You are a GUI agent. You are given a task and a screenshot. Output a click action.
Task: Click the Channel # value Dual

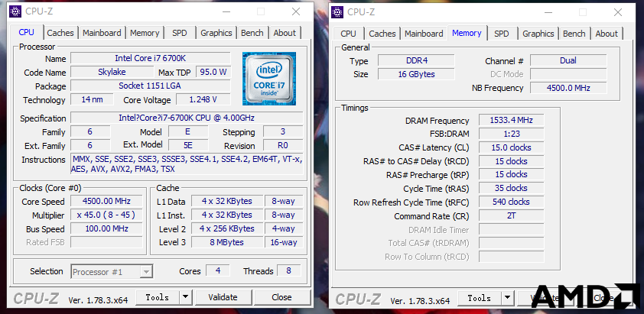coord(568,61)
